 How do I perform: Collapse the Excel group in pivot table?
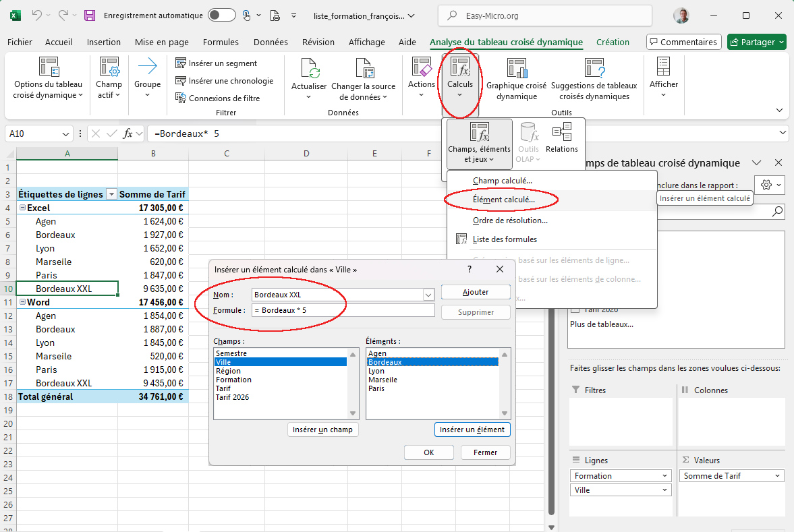22,208
